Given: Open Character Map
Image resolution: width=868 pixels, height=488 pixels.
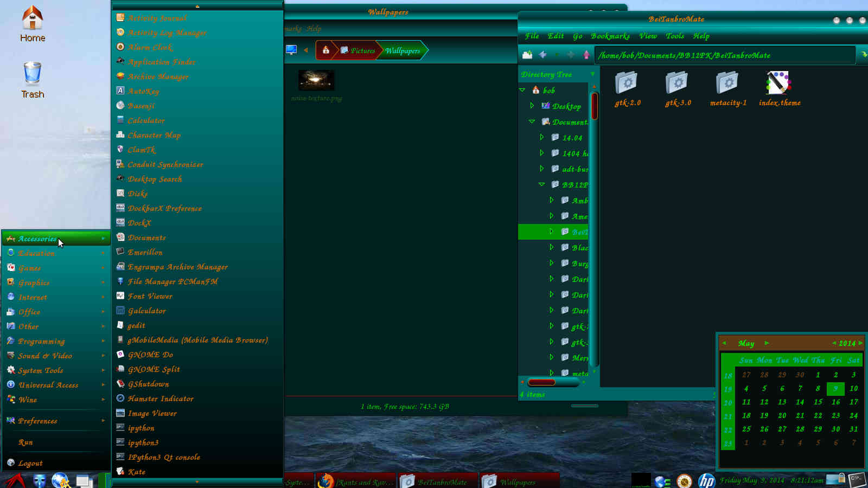Looking at the screenshot, I should [197, 135].
